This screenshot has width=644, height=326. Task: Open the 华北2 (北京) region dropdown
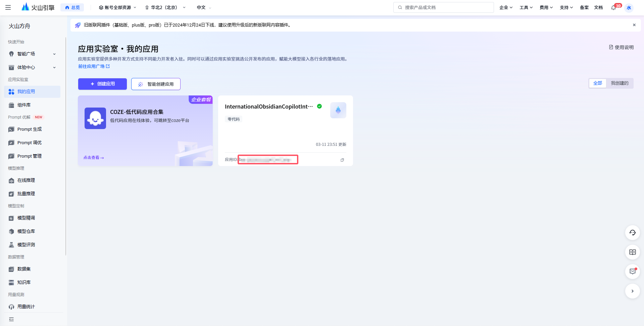[165, 7]
